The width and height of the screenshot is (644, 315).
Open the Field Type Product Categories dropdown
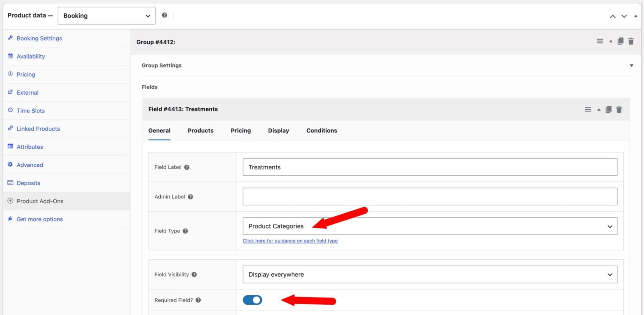[430, 226]
